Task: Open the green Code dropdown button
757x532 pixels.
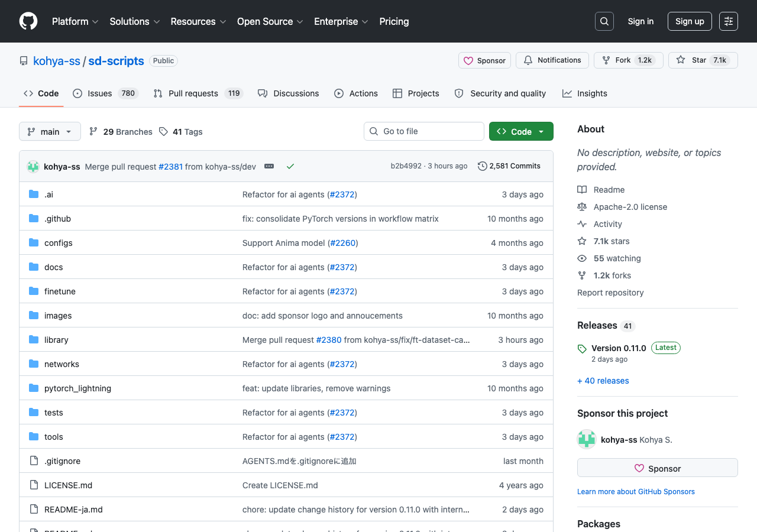Action: coord(521,131)
